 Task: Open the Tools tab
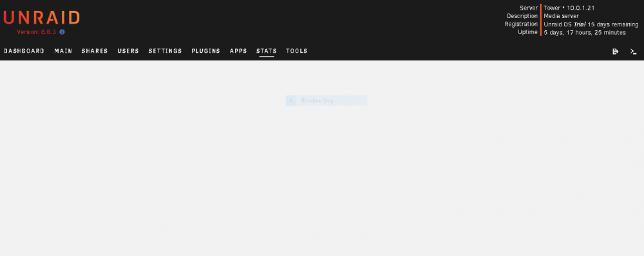(x=296, y=51)
